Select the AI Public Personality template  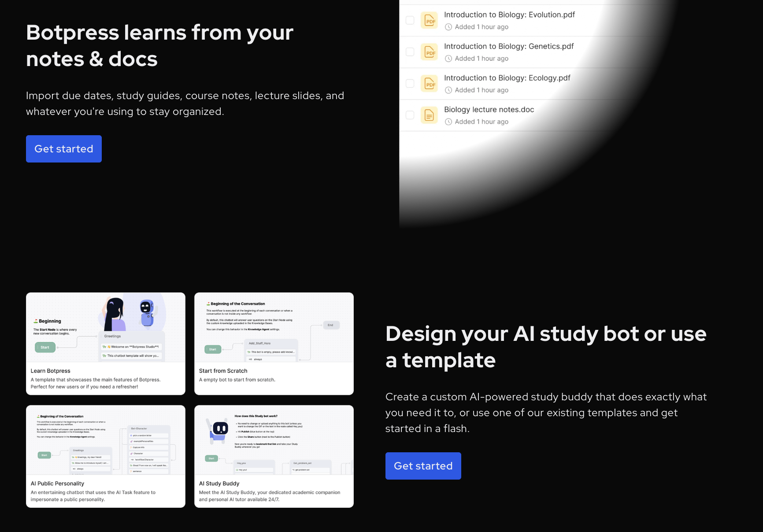point(106,456)
